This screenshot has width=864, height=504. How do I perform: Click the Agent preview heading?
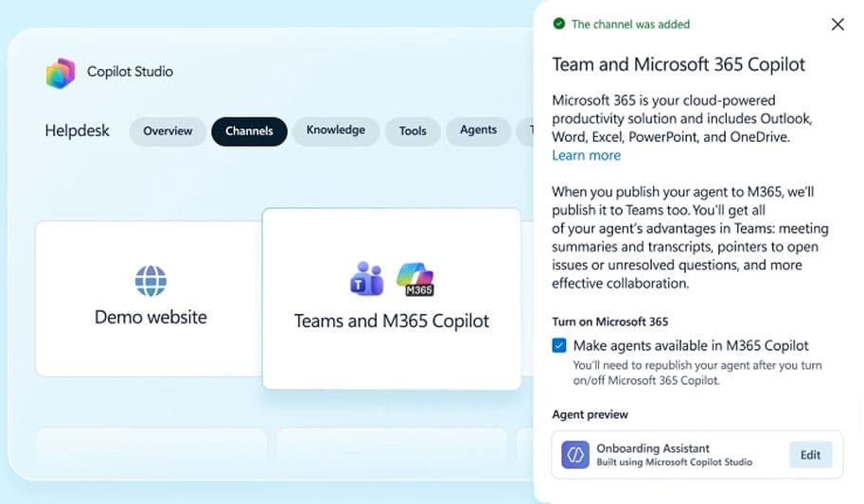point(590,414)
